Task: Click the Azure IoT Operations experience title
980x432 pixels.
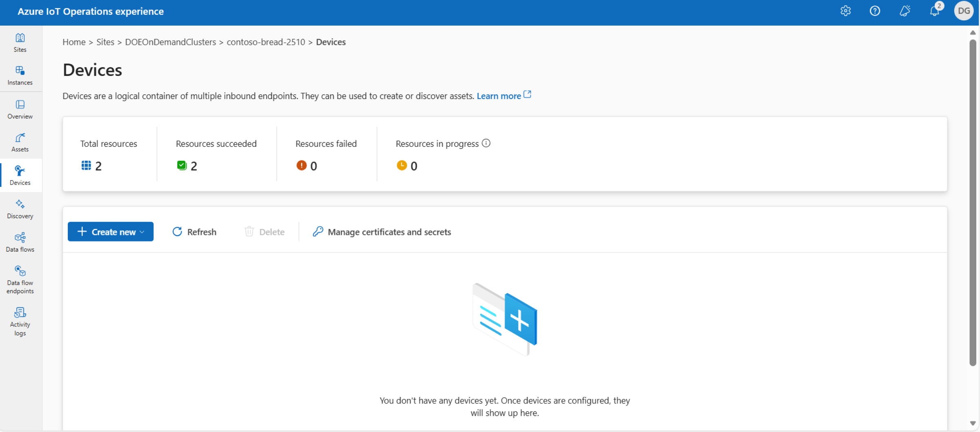Action: click(91, 11)
